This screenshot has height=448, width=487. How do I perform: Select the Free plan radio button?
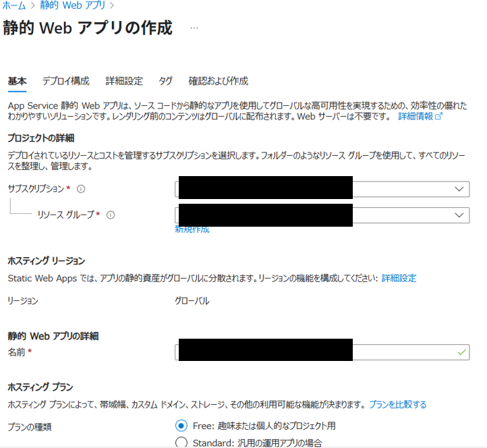coord(181,426)
